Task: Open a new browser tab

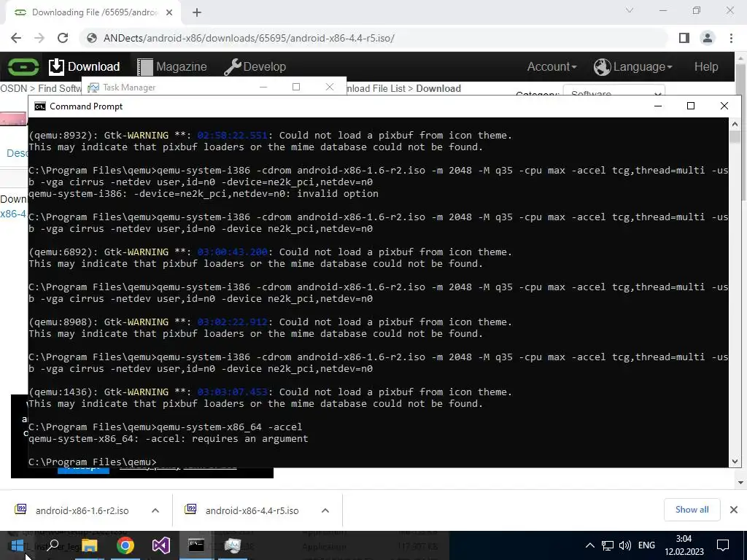Action: pyautogui.click(x=197, y=12)
